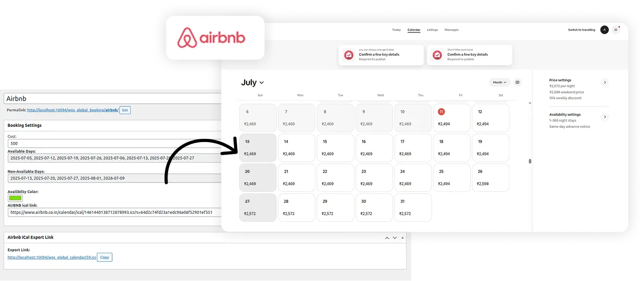
Task: Select the July 6 calendar cell
Action: point(258,118)
